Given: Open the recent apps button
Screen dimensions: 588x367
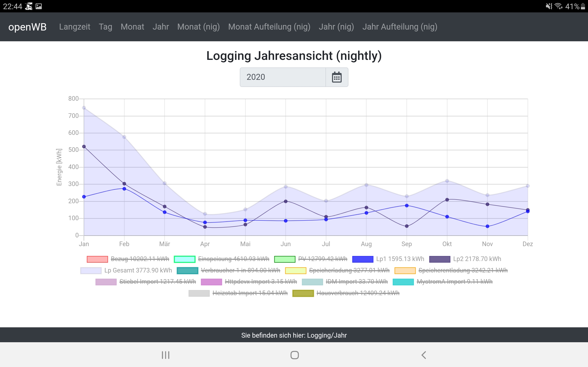Looking at the screenshot, I should 165,355.
